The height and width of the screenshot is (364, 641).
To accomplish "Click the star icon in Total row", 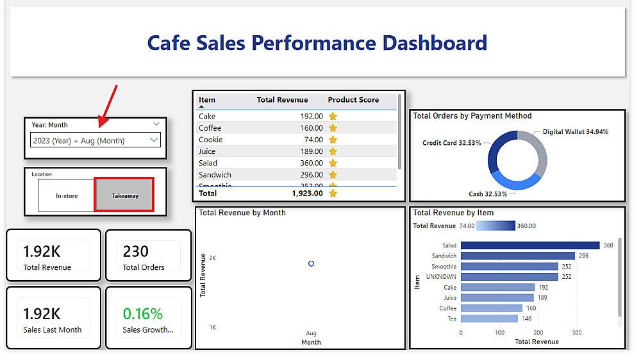I will [333, 194].
